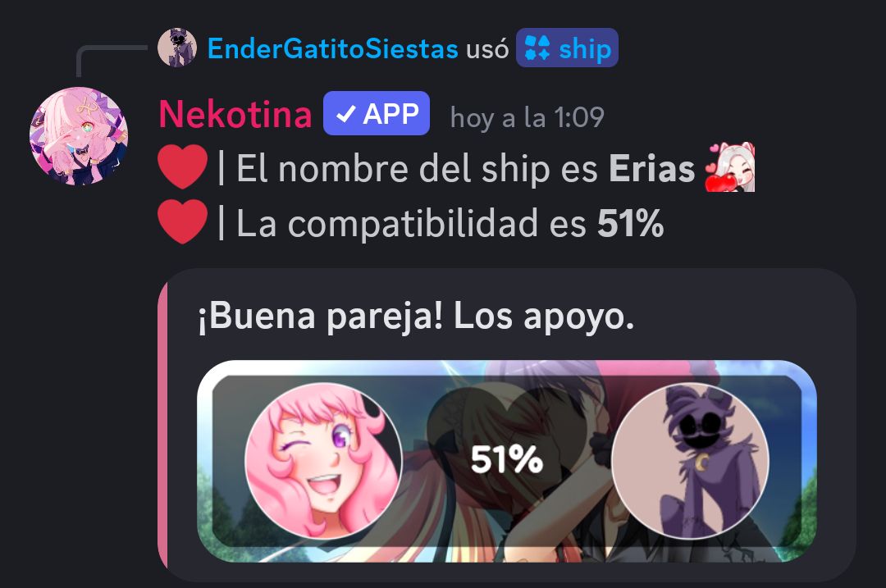Click the verified checkmark in APP badge
The height and width of the screenshot is (588, 886).
(345, 114)
